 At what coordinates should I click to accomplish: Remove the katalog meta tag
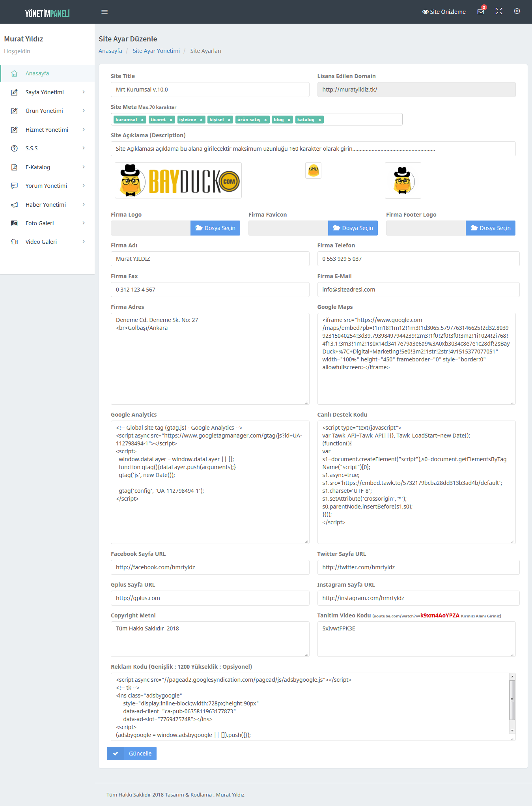coord(320,120)
